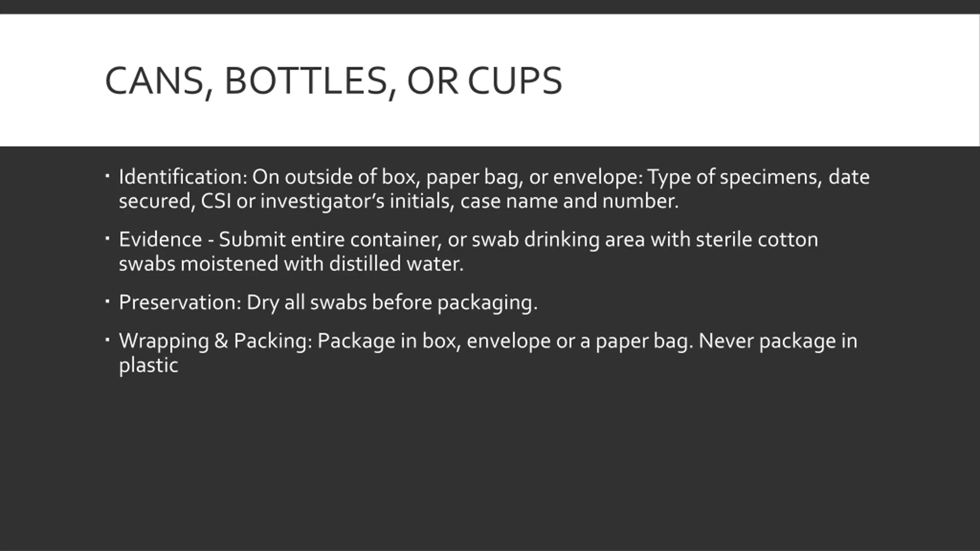Image resolution: width=980 pixels, height=551 pixels.
Task: Click the phrase "distilled water"
Action: [396, 264]
